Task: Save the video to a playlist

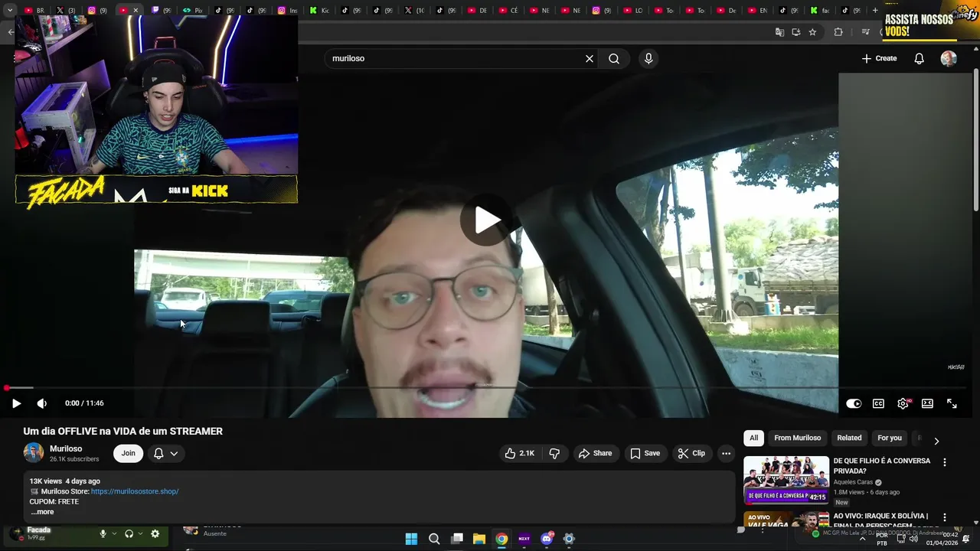Action: (x=645, y=453)
